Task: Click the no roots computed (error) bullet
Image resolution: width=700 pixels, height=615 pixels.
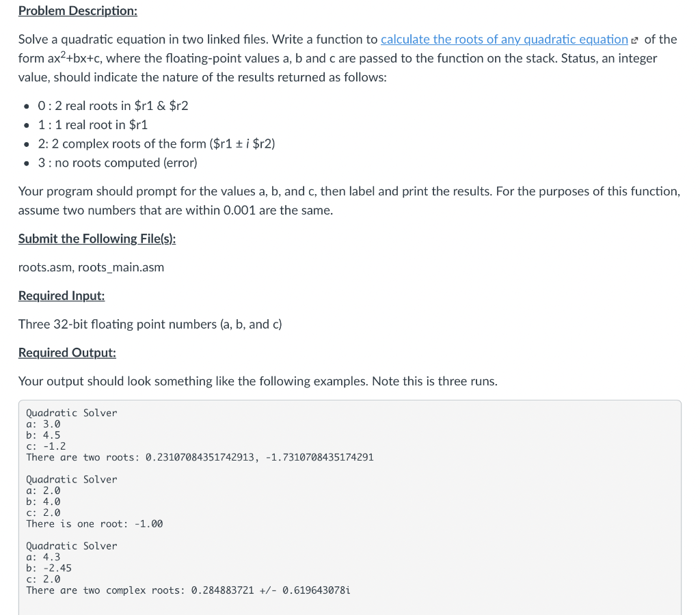Action: [x=118, y=163]
